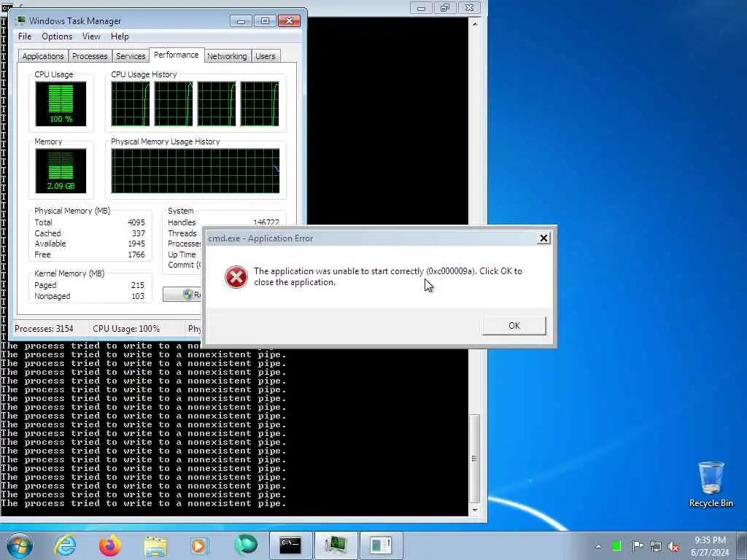
Task: Switch to the Users tab
Action: point(265,56)
